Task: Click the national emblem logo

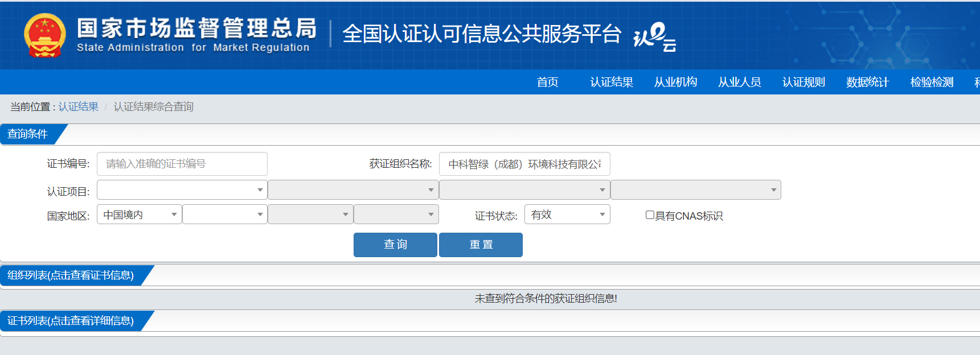Action: click(x=45, y=35)
